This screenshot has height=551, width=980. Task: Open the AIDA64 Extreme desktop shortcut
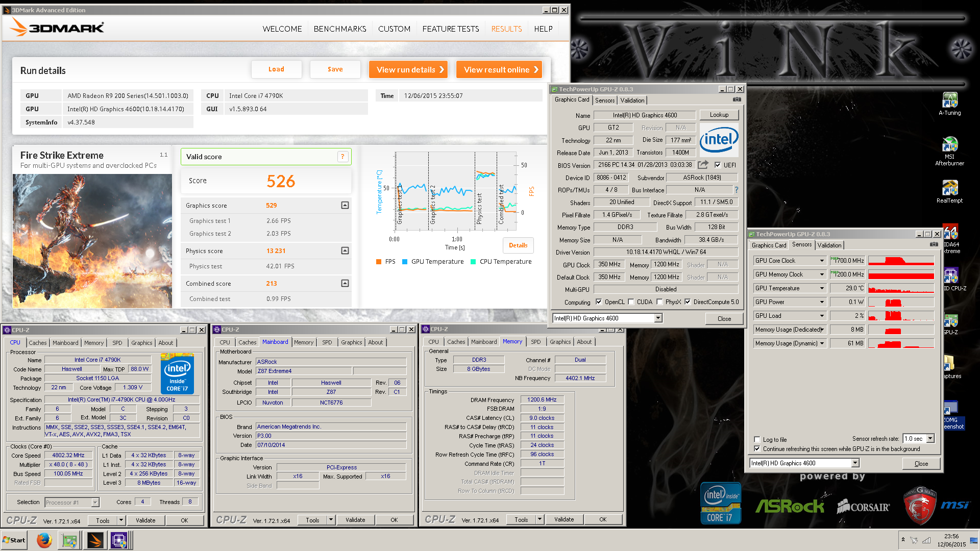[x=951, y=239]
